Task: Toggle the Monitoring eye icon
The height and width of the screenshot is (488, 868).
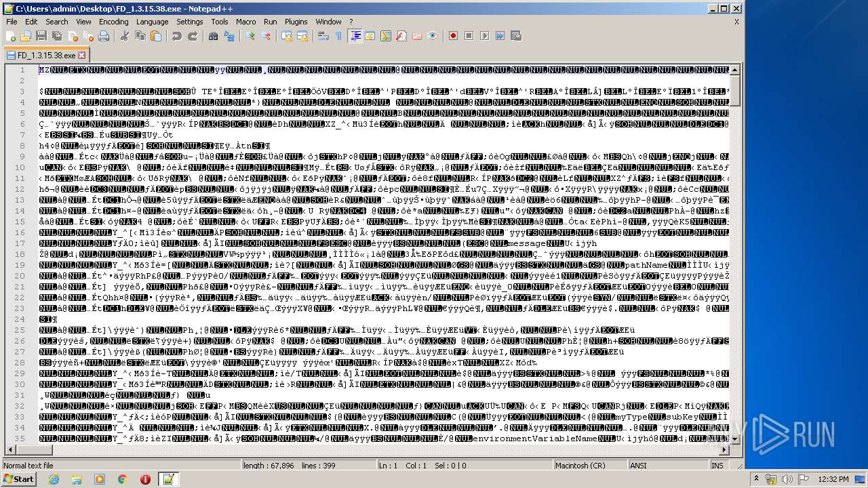Action: pyautogui.click(x=433, y=36)
